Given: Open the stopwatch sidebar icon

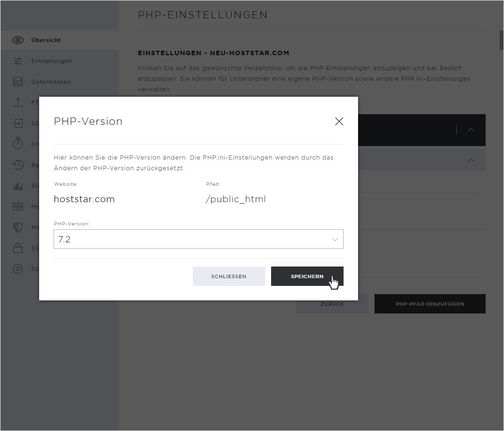Looking at the screenshot, I should [x=18, y=144].
